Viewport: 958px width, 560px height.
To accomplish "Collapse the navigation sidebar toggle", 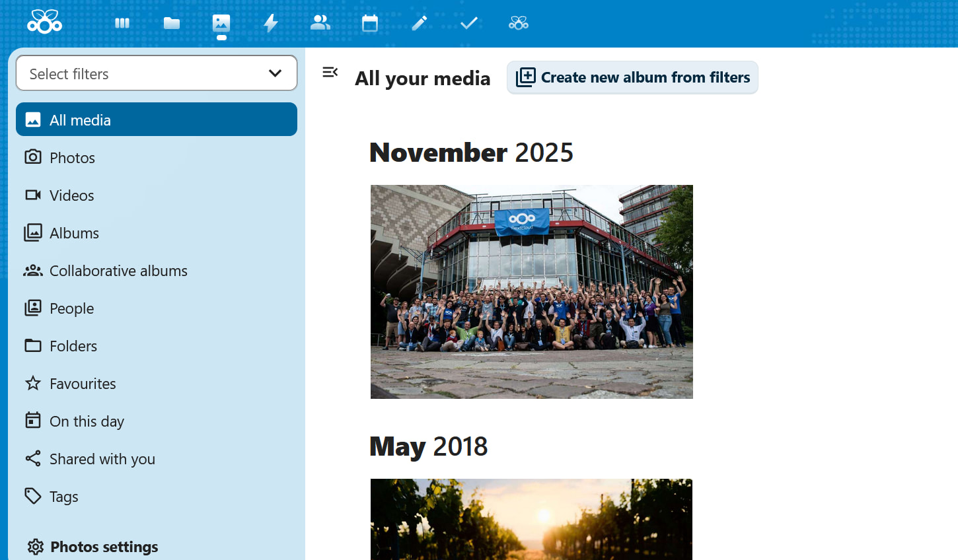I will (x=330, y=72).
